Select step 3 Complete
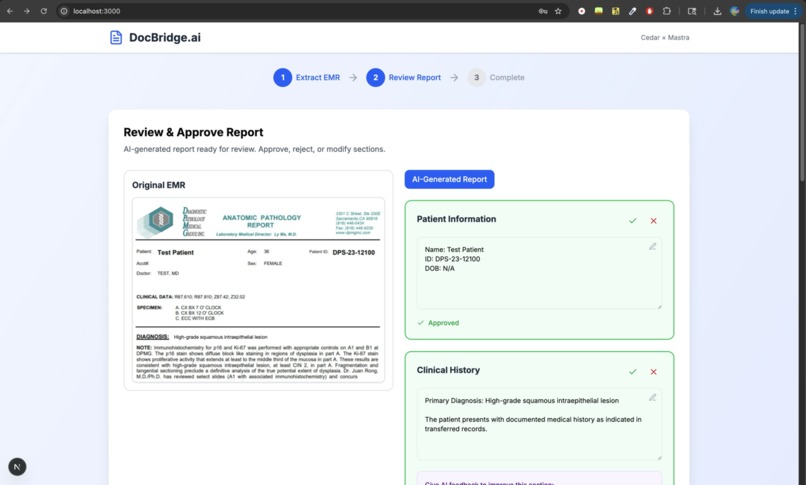Viewport: 806px width, 485px height. tap(496, 78)
